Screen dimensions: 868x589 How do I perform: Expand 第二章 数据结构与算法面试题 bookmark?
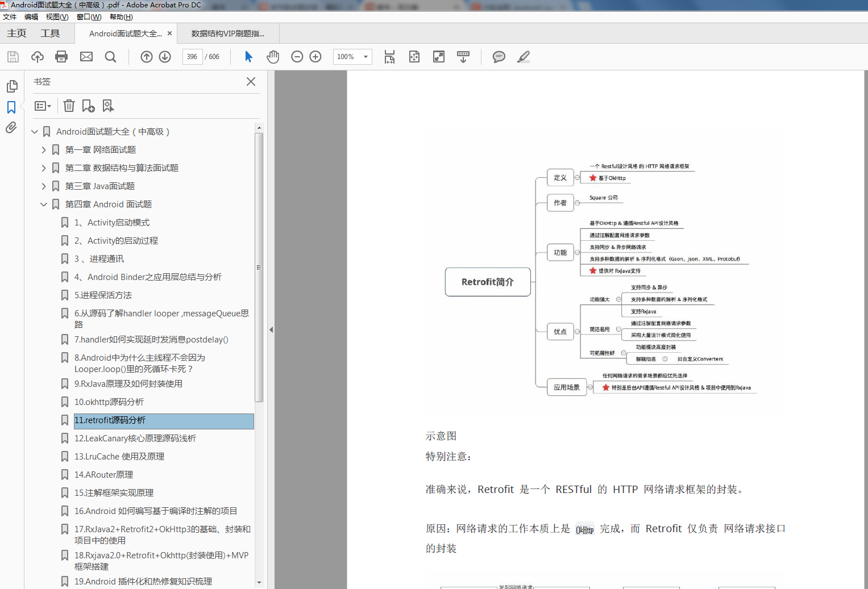pyautogui.click(x=44, y=168)
